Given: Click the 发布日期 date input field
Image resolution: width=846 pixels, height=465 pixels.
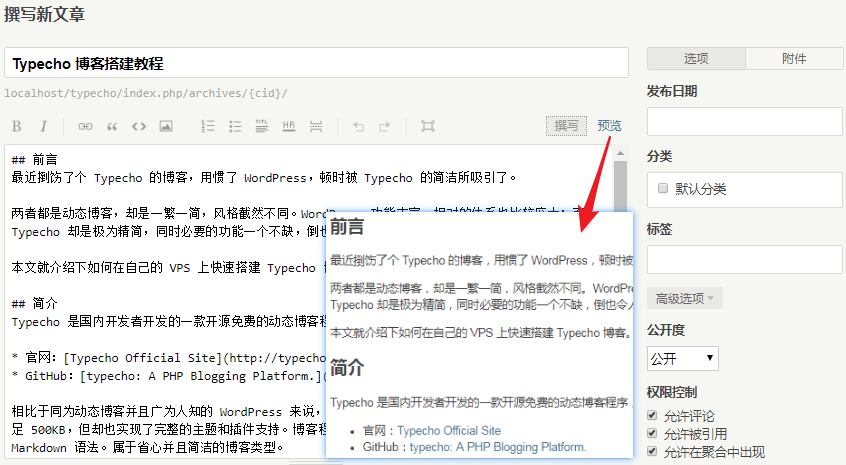Looking at the screenshot, I should coord(745,121).
